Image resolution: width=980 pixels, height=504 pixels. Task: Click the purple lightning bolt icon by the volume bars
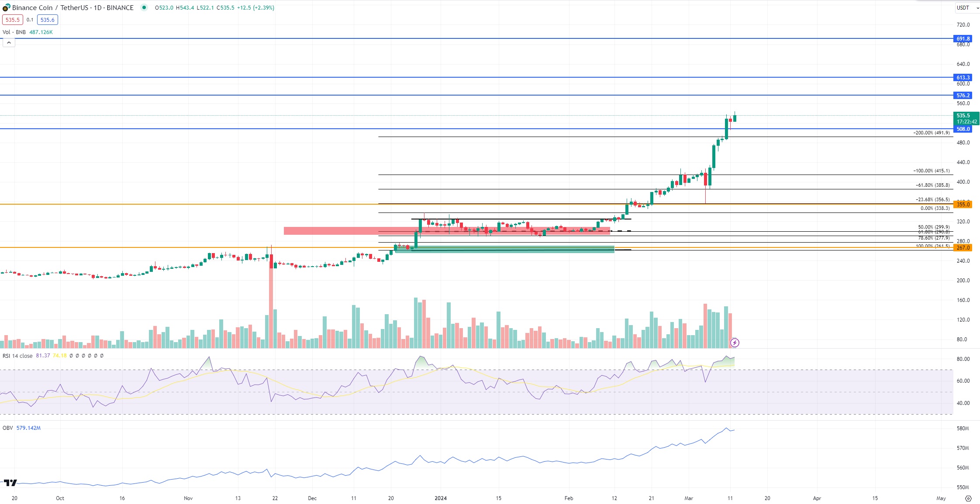[735, 343]
